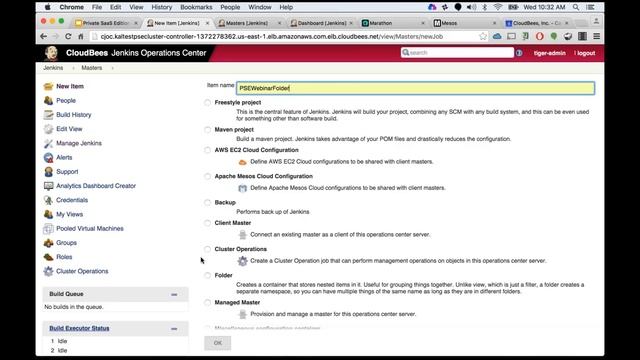Open the Manage Jenkins link
This screenshot has height=360, width=640.
coord(79,143)
